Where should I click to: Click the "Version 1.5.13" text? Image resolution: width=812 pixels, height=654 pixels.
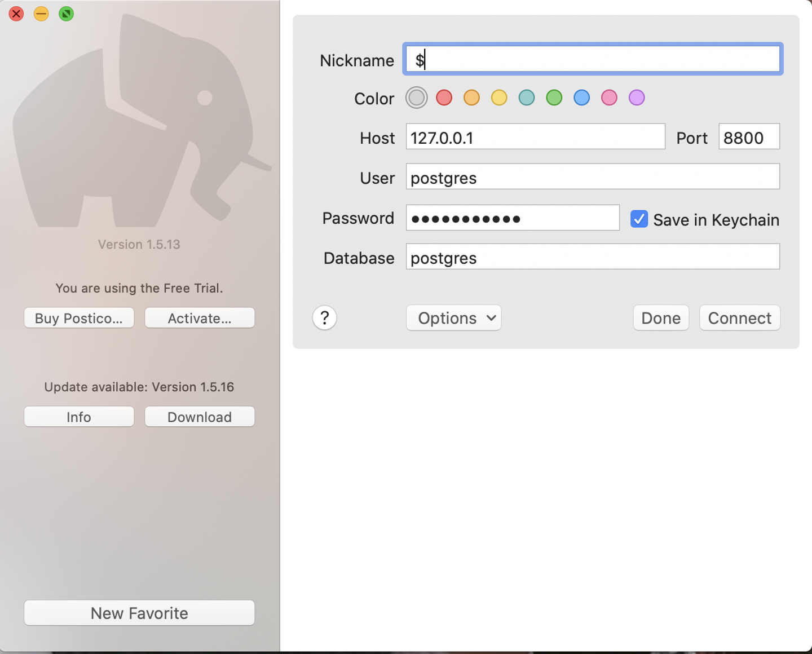point(139,245)
